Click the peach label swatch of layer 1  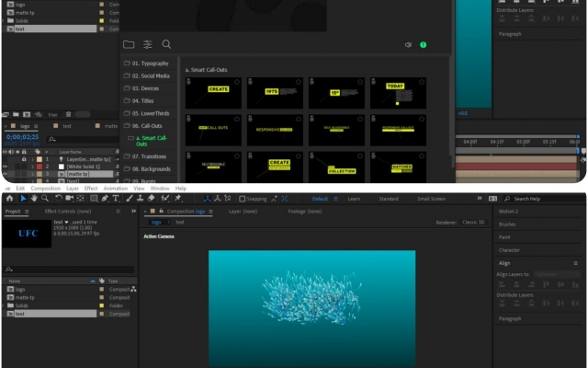(40, 159)
